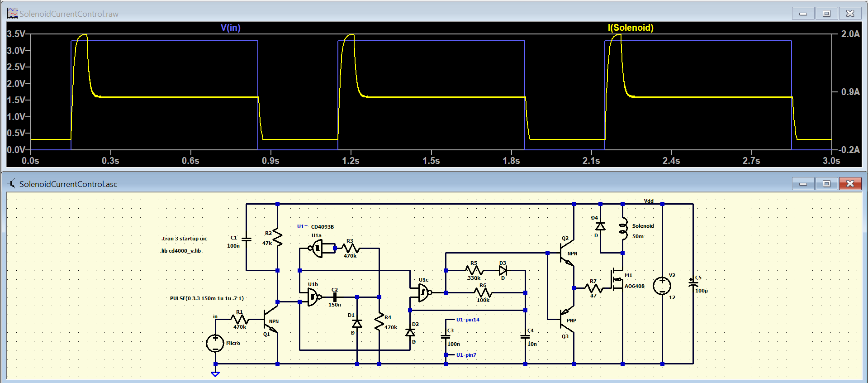
Task: Click the 0.9A right axis label
Action: [850, 92]
